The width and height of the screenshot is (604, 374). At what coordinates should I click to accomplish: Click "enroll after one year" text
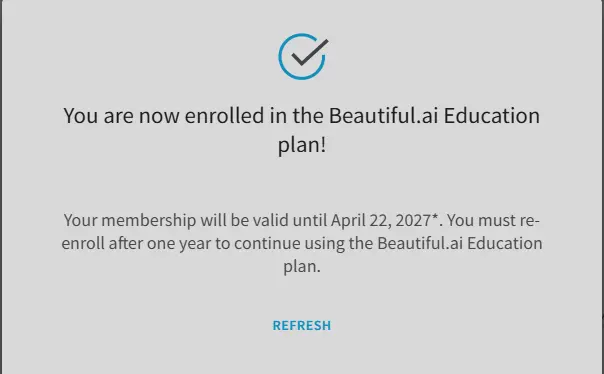(x=136, y=243)
